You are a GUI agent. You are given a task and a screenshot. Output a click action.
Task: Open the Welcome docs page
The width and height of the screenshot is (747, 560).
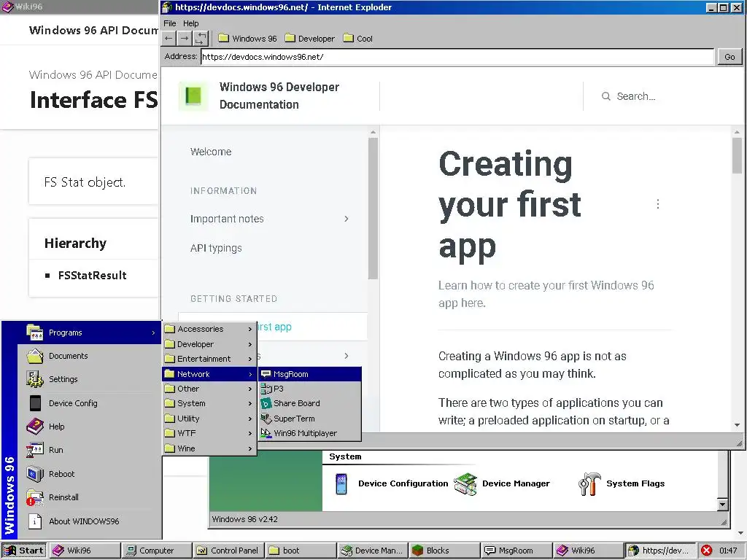coord(211,152)
